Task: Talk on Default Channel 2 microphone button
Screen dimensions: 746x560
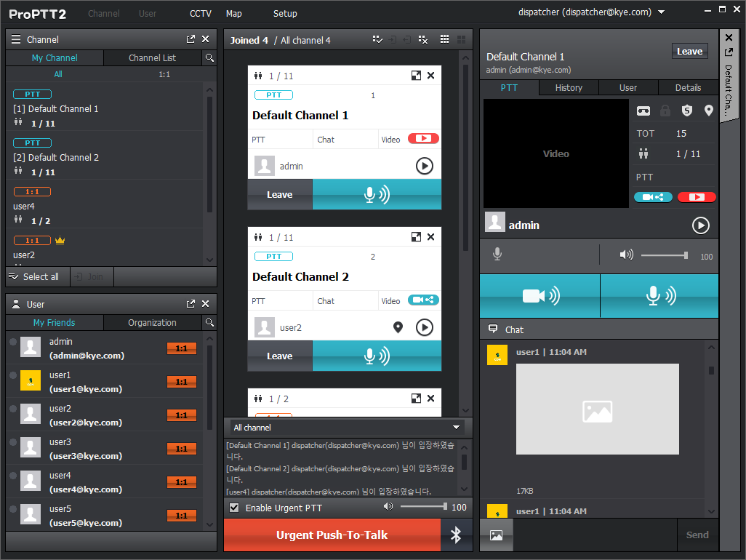Action: [377, 356]
